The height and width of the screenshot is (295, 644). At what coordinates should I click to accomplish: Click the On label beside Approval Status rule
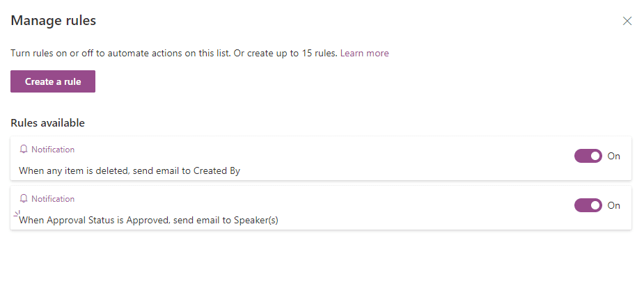[613, 205]
